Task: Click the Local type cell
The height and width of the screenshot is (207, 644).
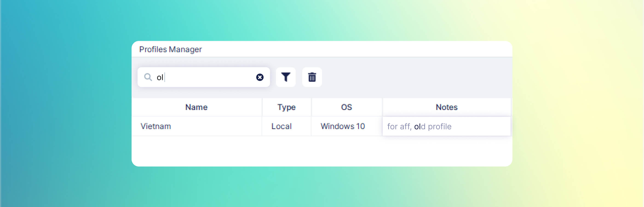Action: [x=281, y=126]
